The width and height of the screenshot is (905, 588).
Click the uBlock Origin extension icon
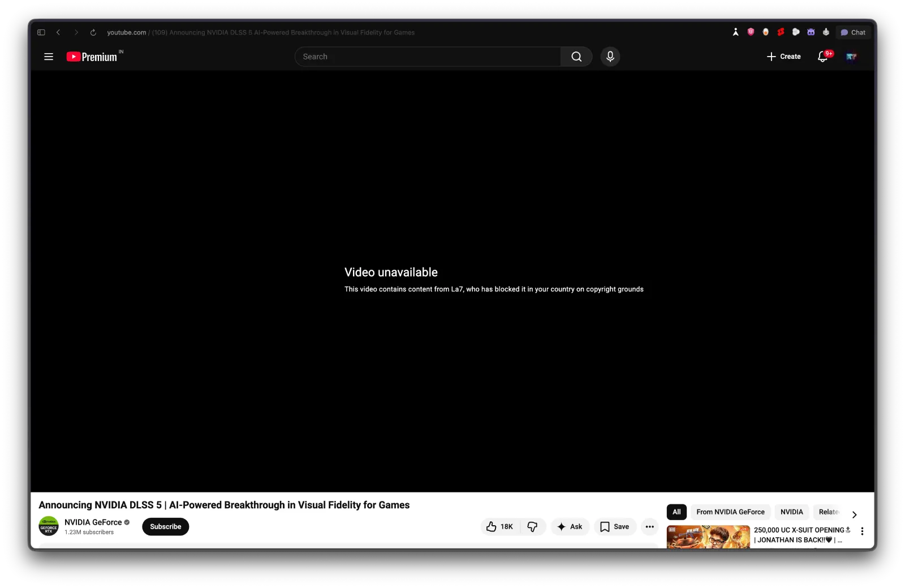[750, 32]
